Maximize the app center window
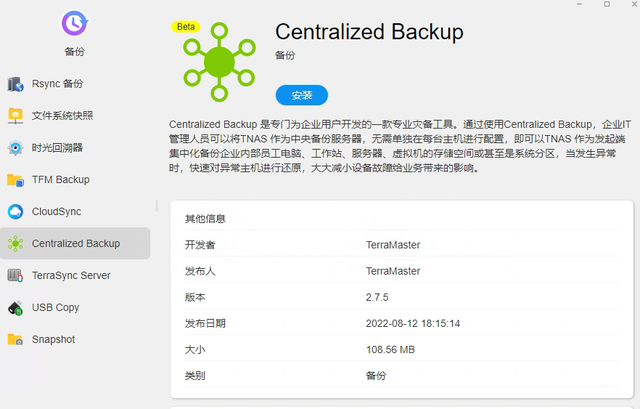Viewport: 640px width, 409px height. [607, 4]
